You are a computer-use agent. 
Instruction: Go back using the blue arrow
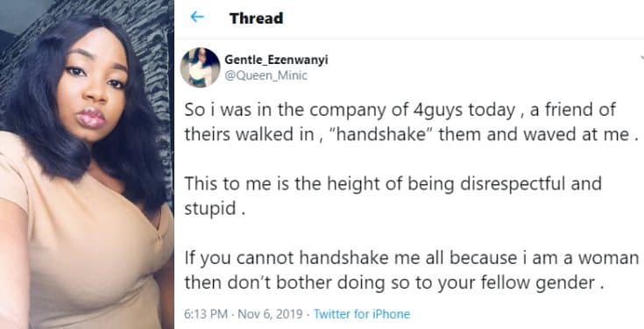coord(197,17)
